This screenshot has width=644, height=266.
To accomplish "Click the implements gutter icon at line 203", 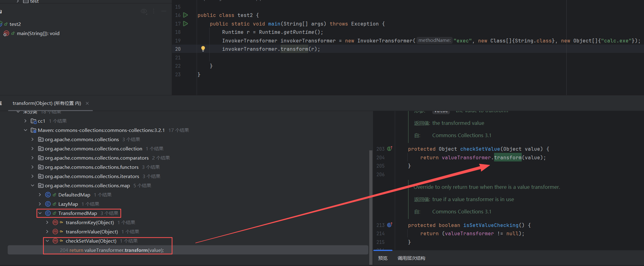I will pos(390,149).
